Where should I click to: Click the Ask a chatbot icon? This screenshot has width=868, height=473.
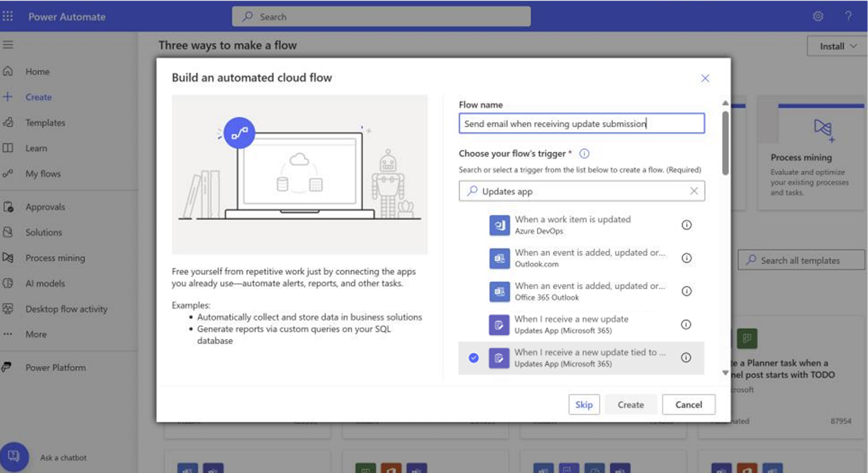coord(13,457)
